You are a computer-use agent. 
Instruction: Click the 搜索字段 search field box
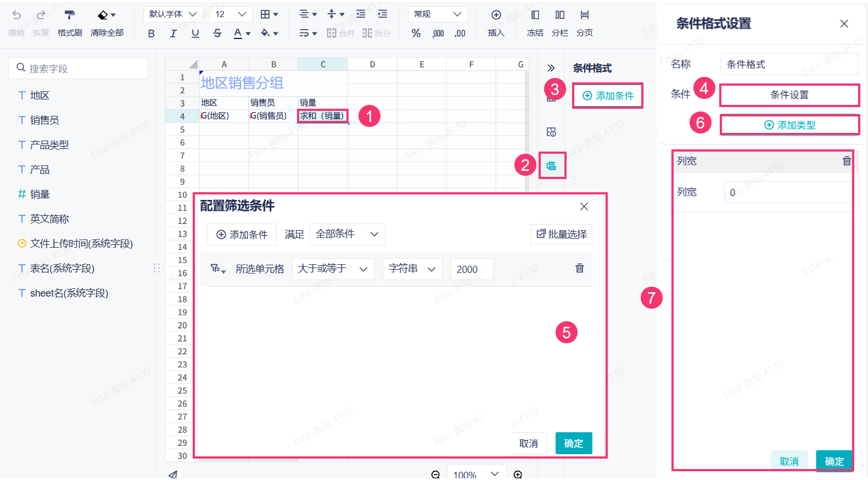(x=78, y=68)
